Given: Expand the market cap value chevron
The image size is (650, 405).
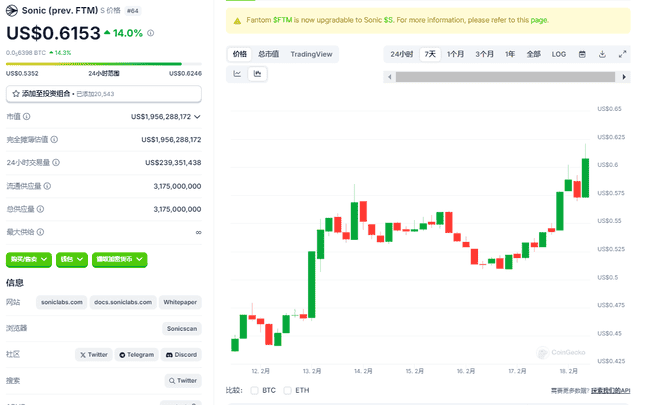Looking at the screenshot, I should pyautogui.click(x=197, y=117).
